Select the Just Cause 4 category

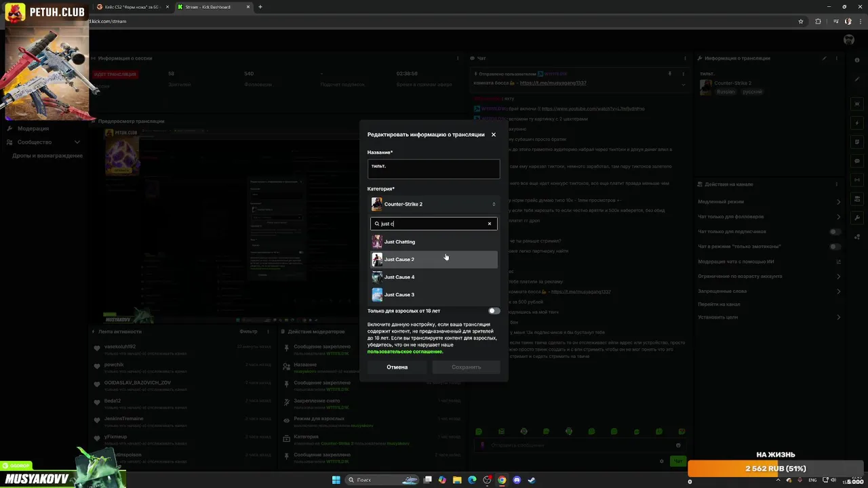(x=433, y=277)
